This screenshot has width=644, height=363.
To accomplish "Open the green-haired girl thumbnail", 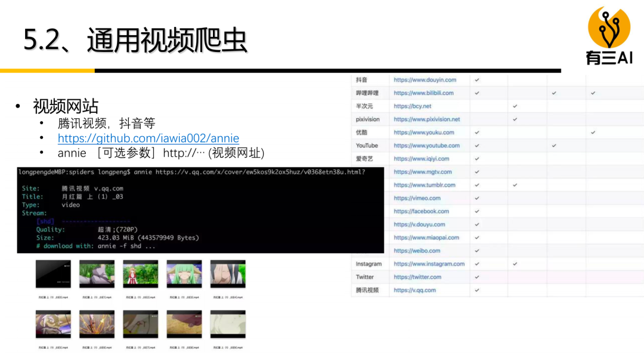I will [184, 274].
